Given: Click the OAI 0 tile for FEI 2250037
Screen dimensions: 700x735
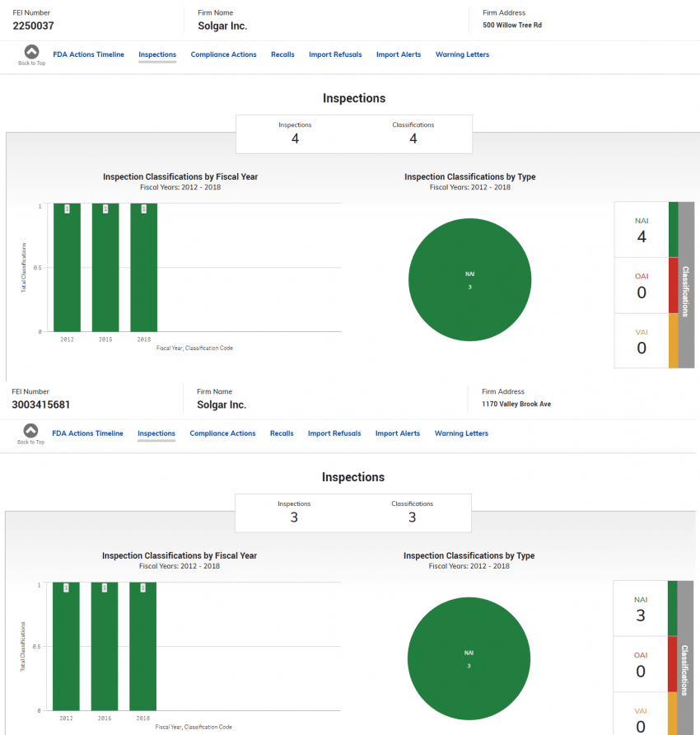Looking at the screenshot, I should pos(642,285).
